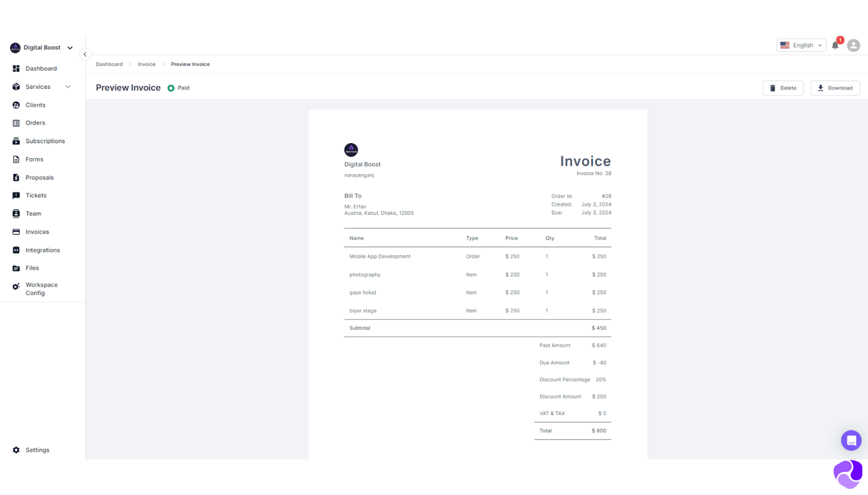Open the user profile avatar
This screenshot has height=495, width=868.
(854, 46)
